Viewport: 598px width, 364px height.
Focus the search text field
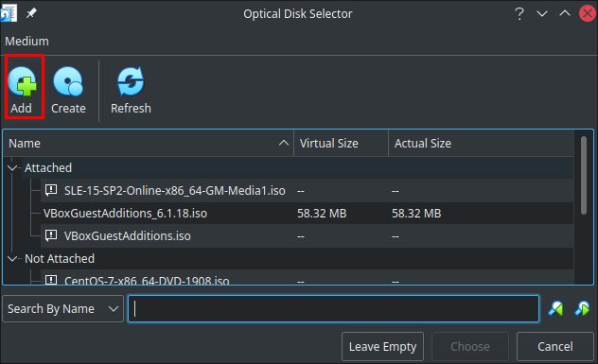(333, 309)
